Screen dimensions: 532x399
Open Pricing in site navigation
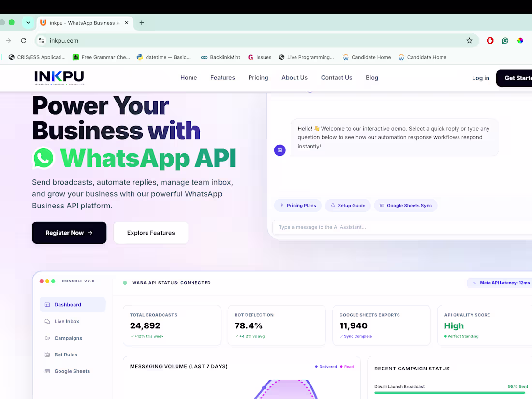click(x=258, y=78)
